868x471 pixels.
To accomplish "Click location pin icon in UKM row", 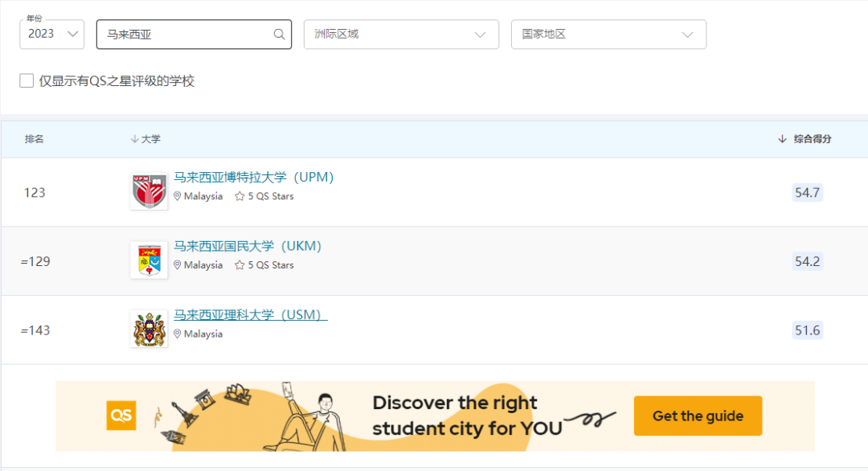I will coord(177,265).
